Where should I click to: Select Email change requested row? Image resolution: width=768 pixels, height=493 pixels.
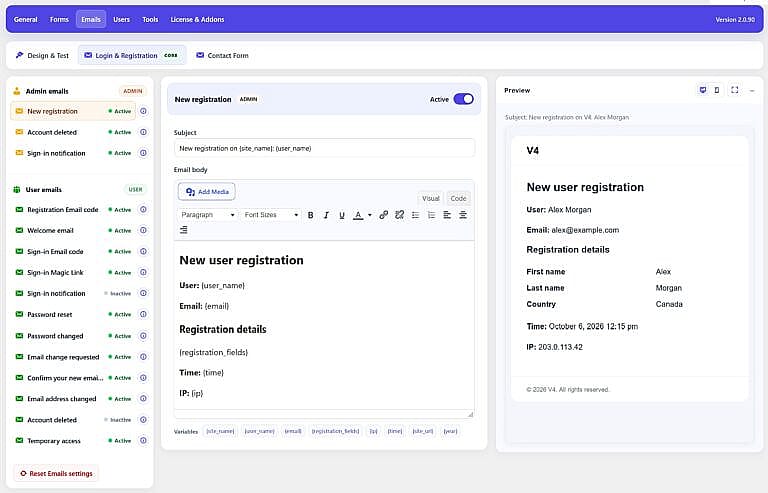(73, 357)
